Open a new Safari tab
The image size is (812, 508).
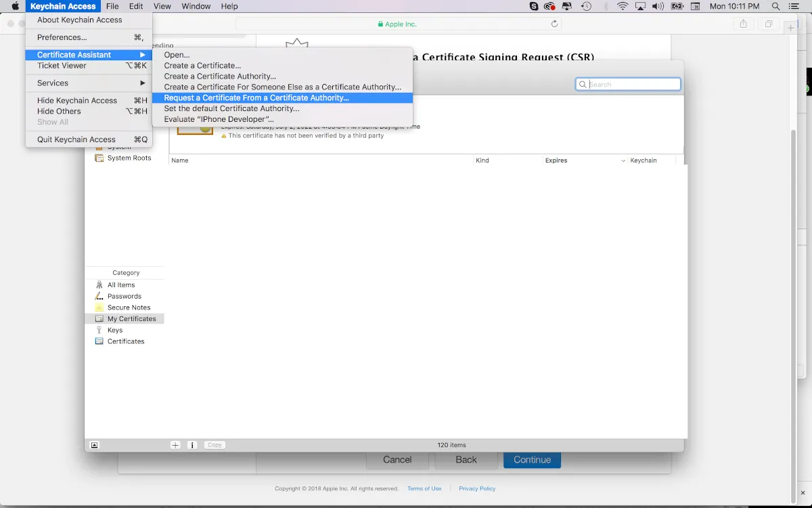coord(791,28)
